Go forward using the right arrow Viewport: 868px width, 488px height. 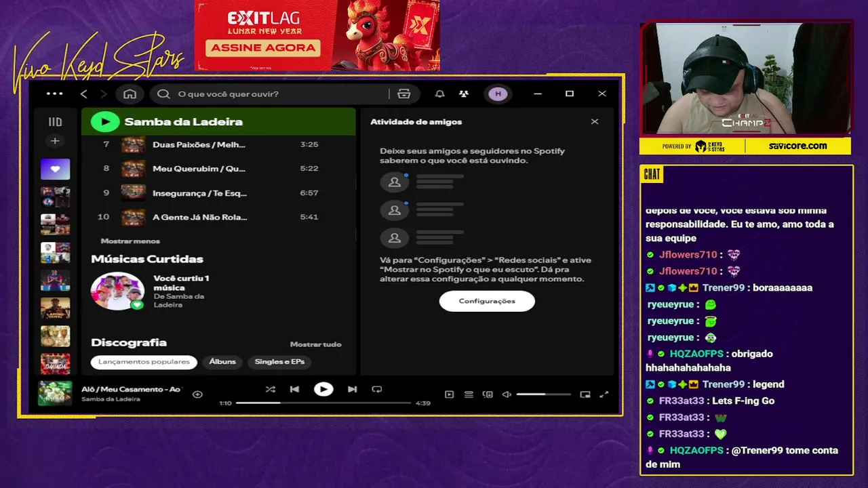[x=104, y=94]
